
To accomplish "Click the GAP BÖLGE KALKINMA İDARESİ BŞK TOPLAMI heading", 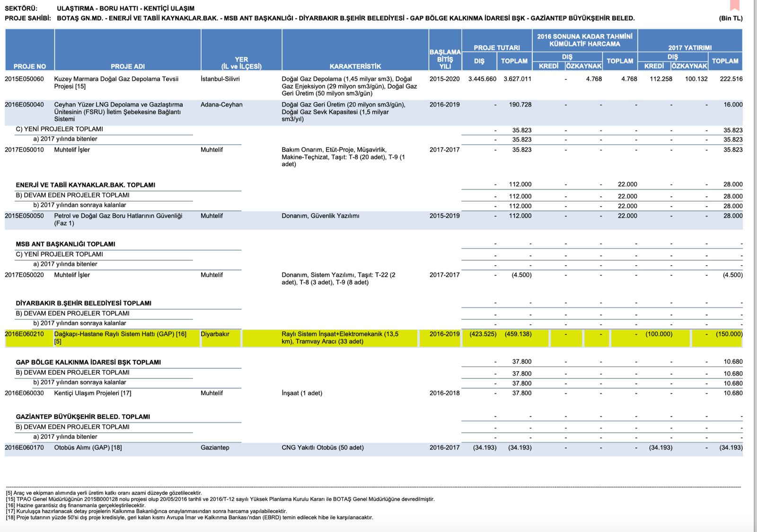I will pos(88,362).
